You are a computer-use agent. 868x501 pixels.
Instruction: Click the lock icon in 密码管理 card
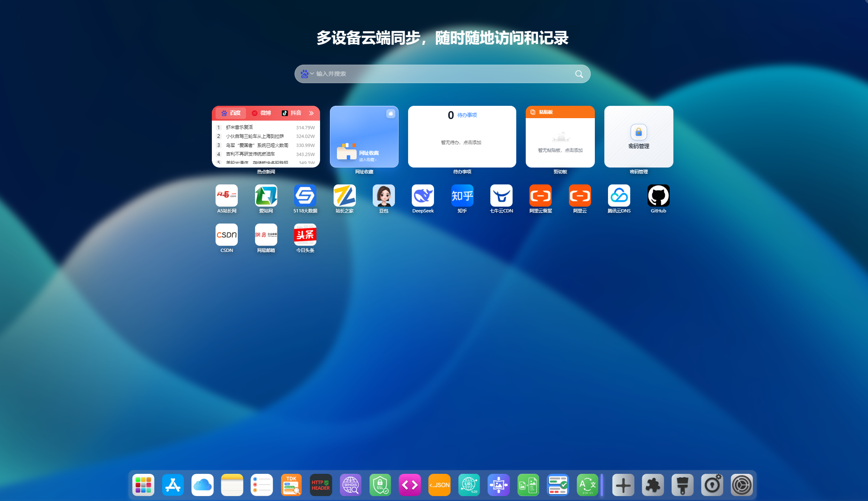[639, 132]
